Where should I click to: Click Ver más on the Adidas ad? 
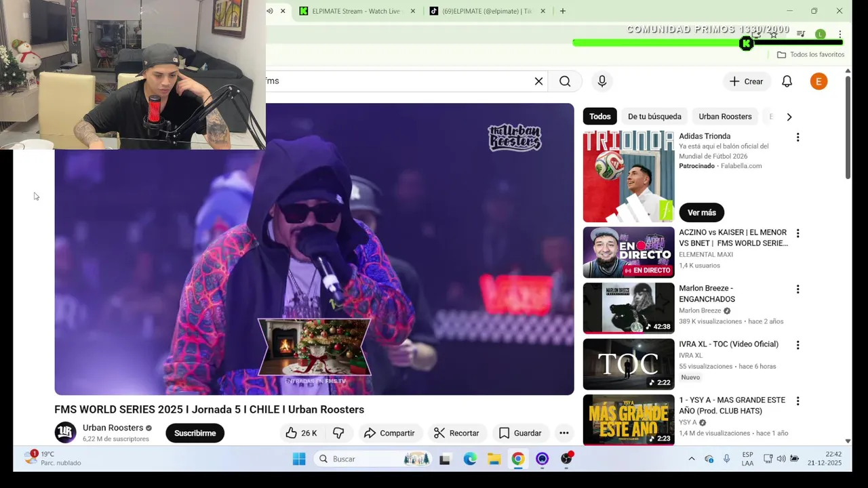701,213
